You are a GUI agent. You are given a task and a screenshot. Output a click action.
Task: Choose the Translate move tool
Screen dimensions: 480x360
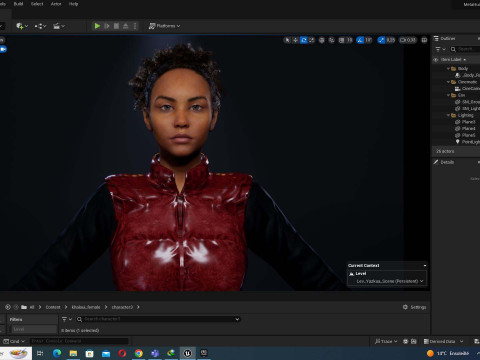pos(295,40)
